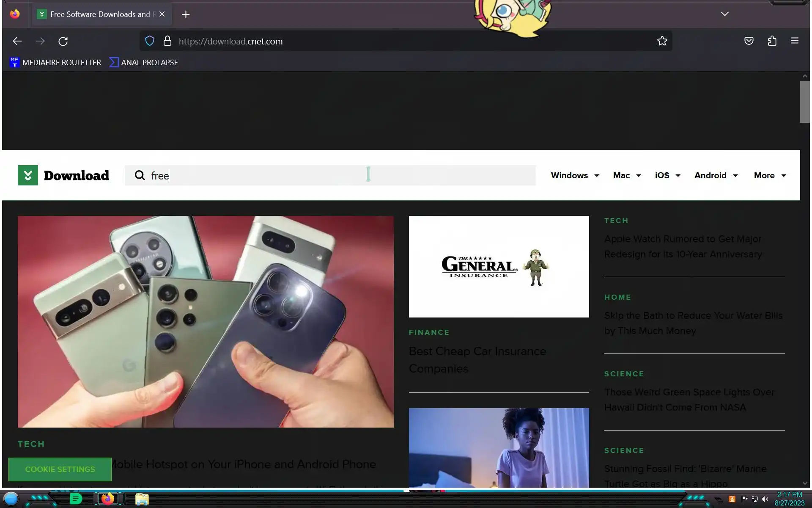812x508 pixels.
Task: Open the Firefox hamburger menu
Action: point(794,41)
